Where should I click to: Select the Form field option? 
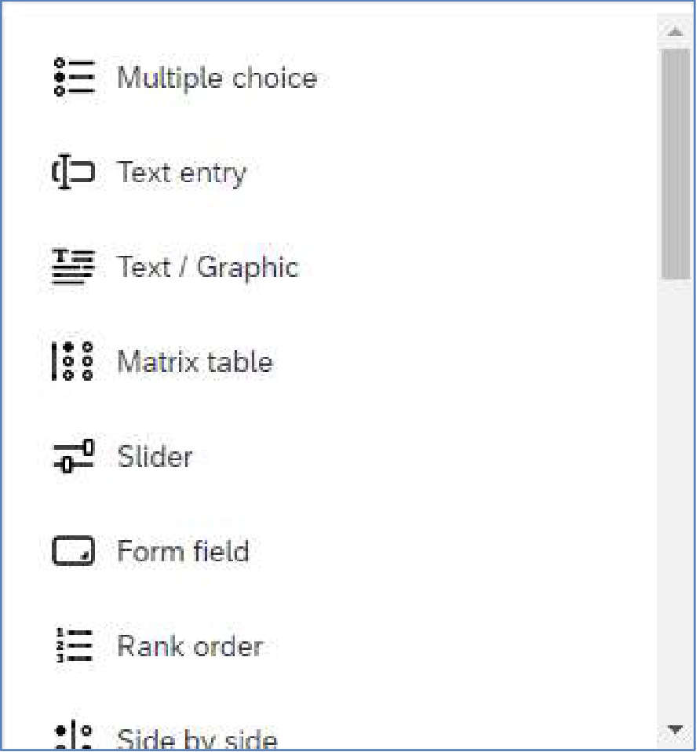183,550
